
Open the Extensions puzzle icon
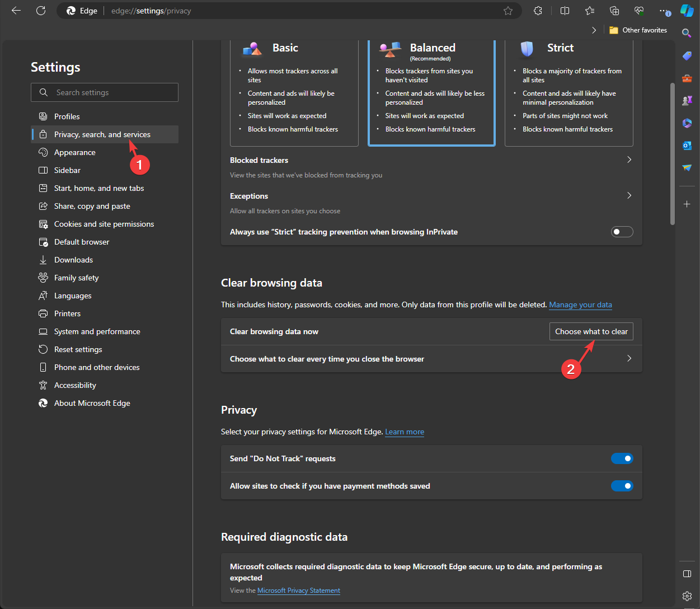tap(538, 11)
